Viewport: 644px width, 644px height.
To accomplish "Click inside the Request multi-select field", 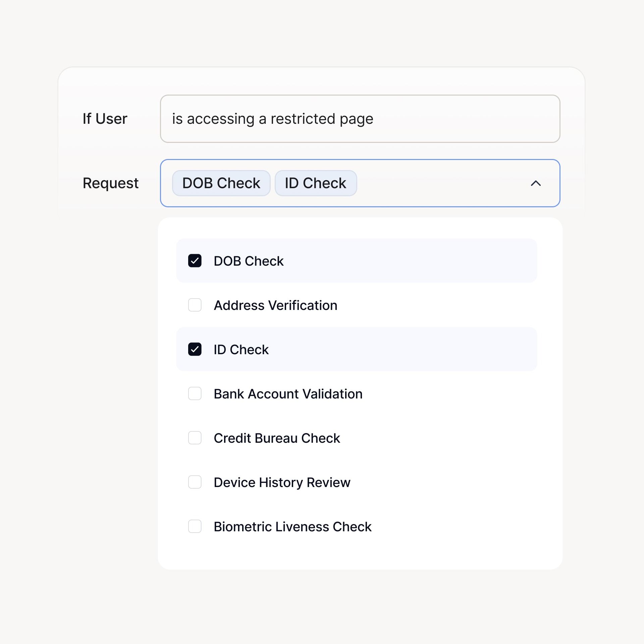I will point(436,183).
